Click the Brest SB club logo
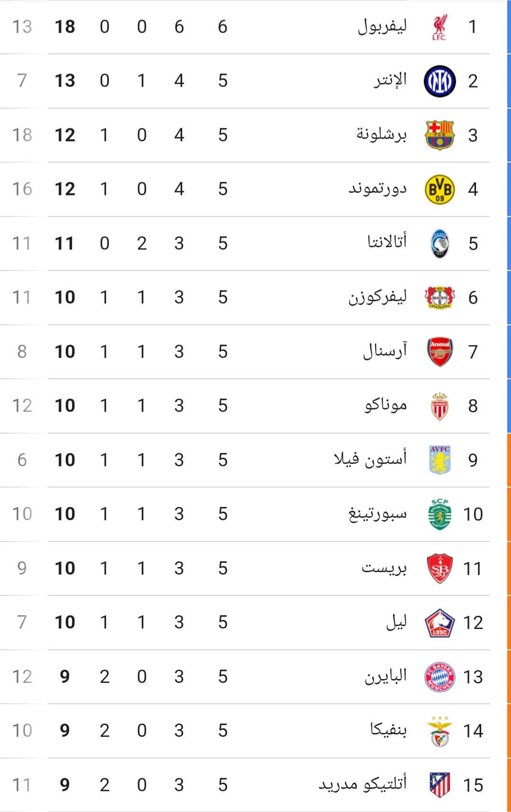Screen dimensions: 511x812 pyautogui.click(x=440, y=568)
